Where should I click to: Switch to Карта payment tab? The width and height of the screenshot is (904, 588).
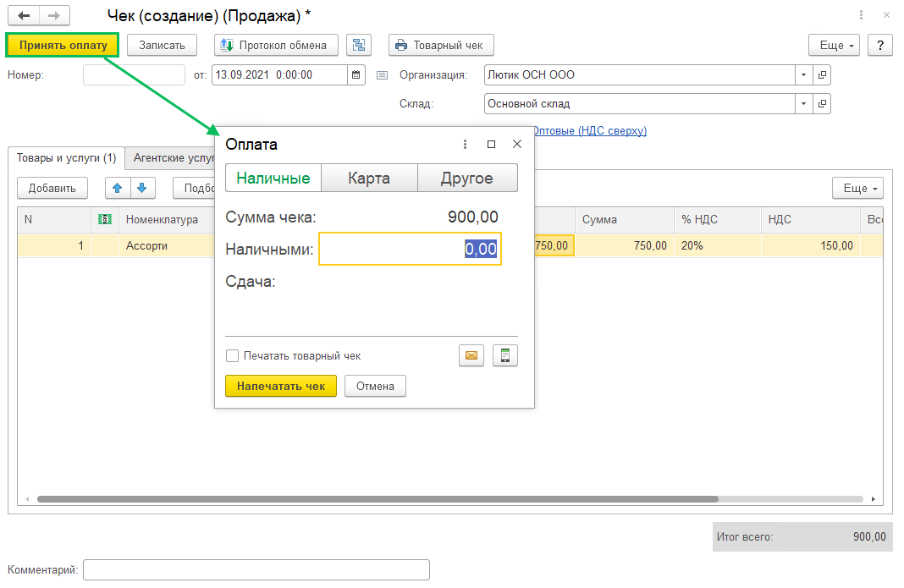tap(369, 179)
